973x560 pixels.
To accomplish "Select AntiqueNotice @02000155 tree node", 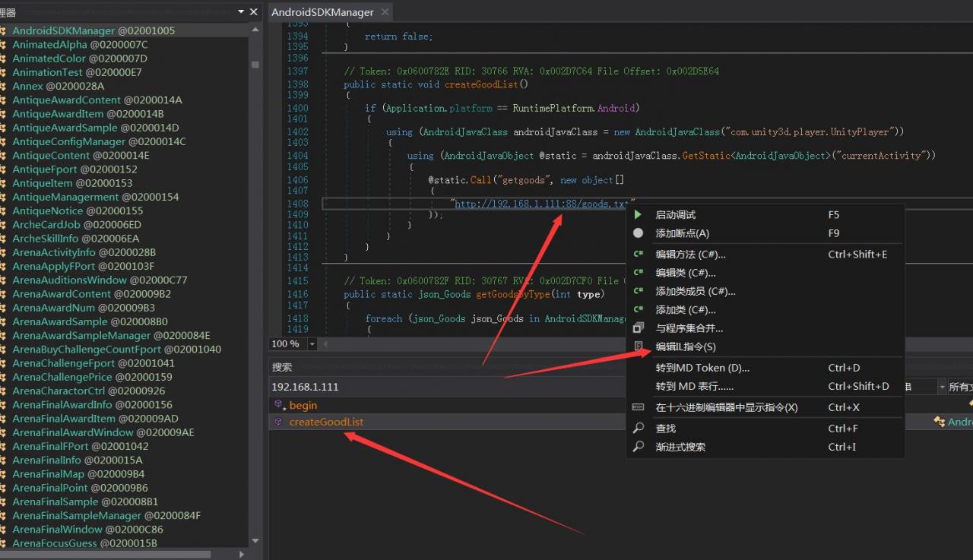I will point(78,210).
